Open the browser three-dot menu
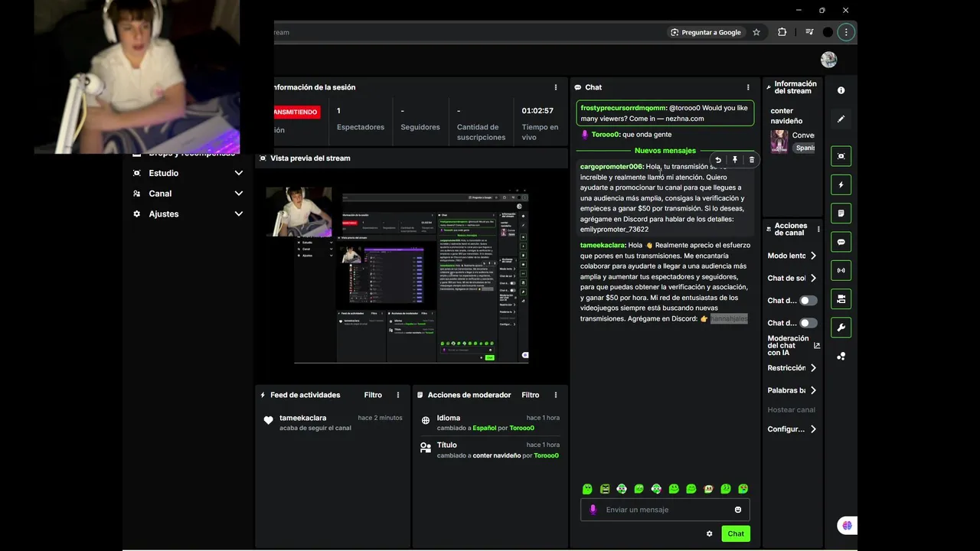This screenshot has height=551, width=980. tap(846, 32)
